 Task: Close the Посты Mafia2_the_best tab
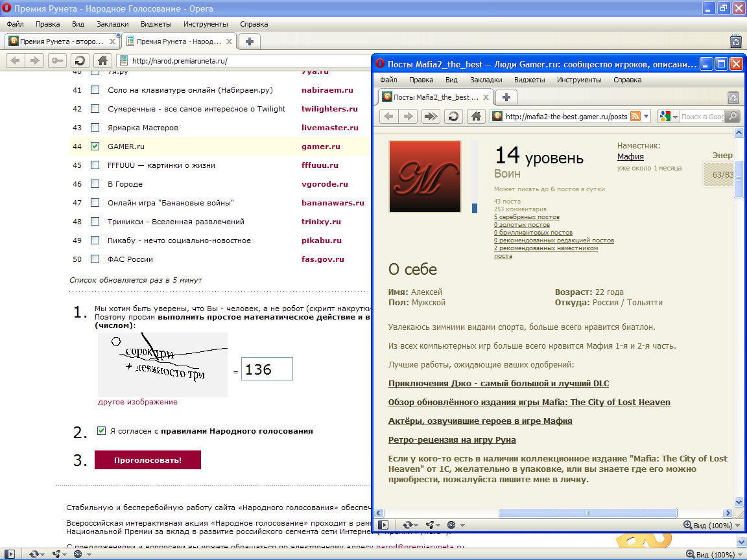click(x=486, y=97)
